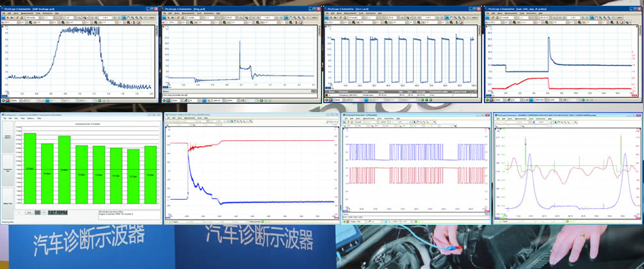Click red Stop button in red-blue pressure window
This screenshot has height=269, width=644.
coord(492,101)
